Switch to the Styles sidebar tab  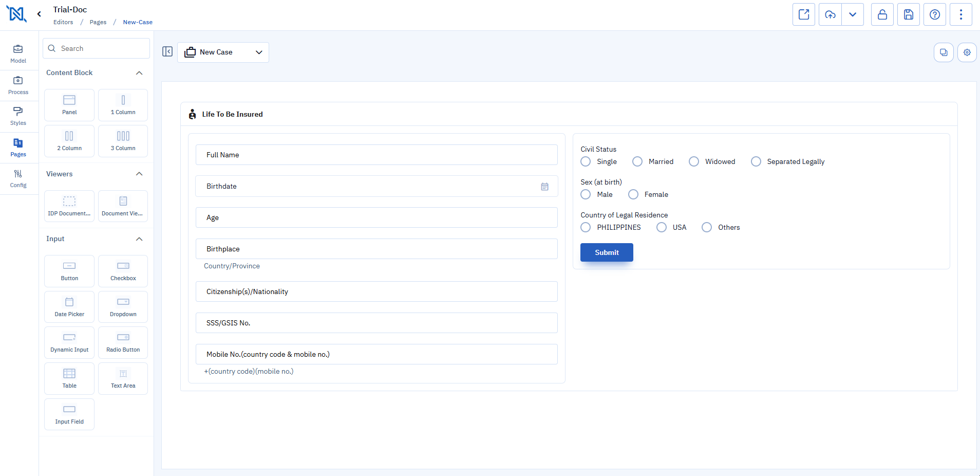click(x=18, y=116)
